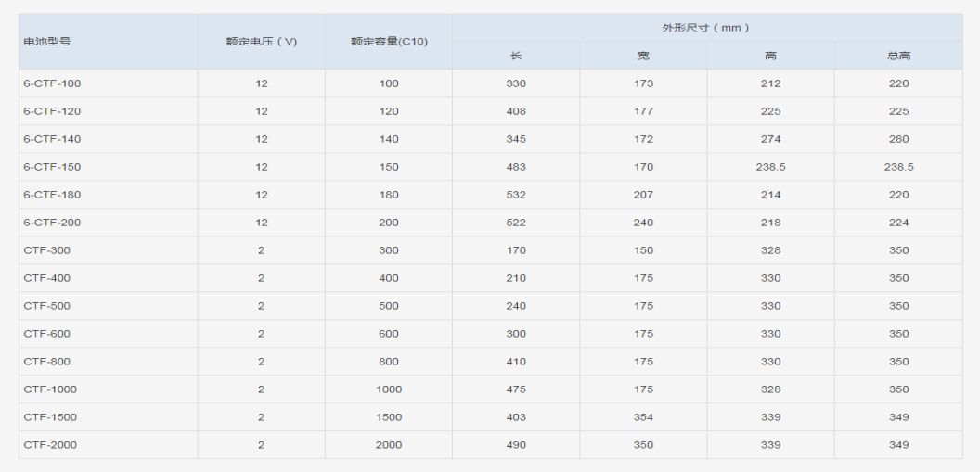Select width 173 in 6-CTF-100 row
980x472 pixels.
[x=643, y=83]
